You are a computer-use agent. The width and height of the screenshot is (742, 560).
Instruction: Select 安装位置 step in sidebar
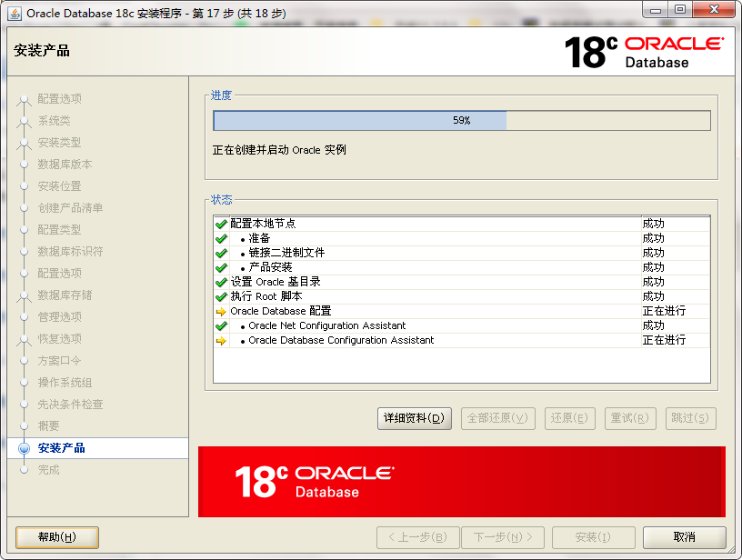(60, 185)
